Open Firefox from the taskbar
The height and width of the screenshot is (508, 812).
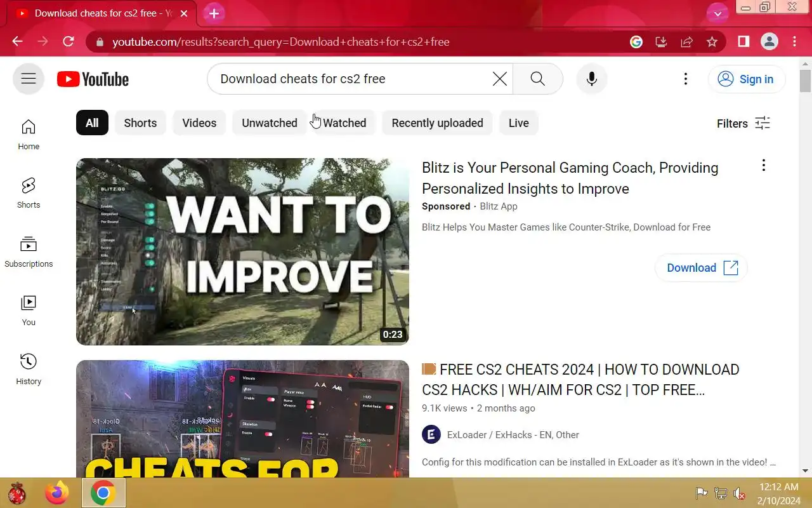point(58,493)
